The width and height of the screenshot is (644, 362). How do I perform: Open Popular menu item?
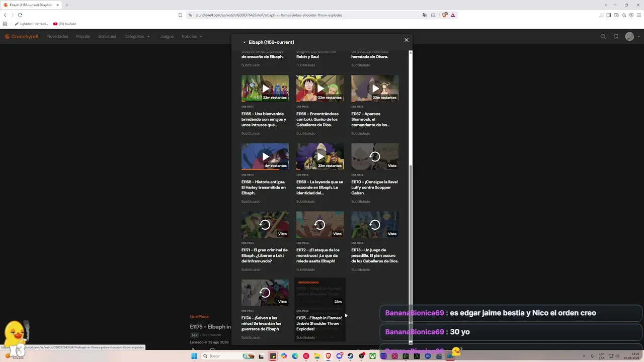tap(83, 36)
